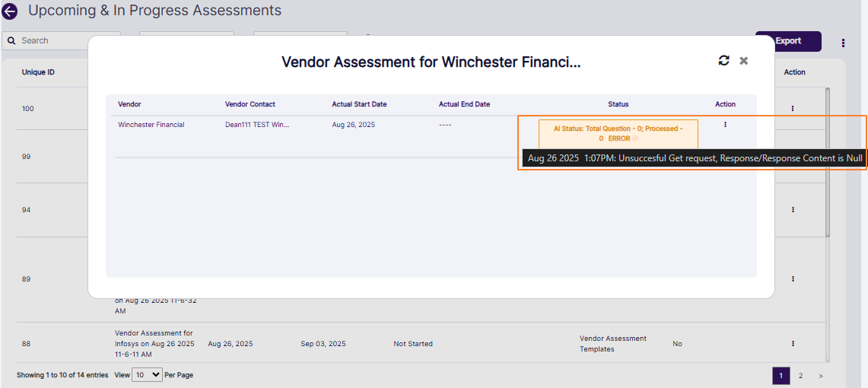The height and width of the screenshot is (388, 868).
Task: Click Unique ID 100 cell
Action: pyautogui.click(x=27, y=109)
